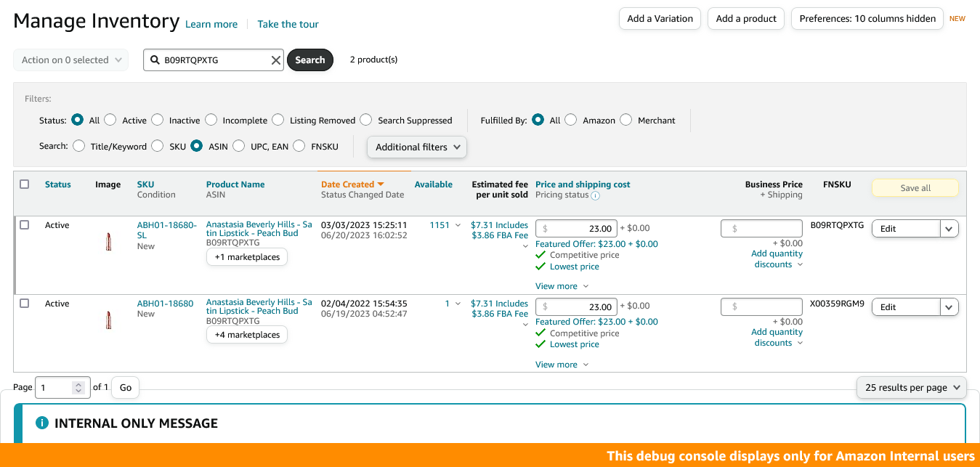Click the Search button

pyautogui.click(x=310, y=60)
